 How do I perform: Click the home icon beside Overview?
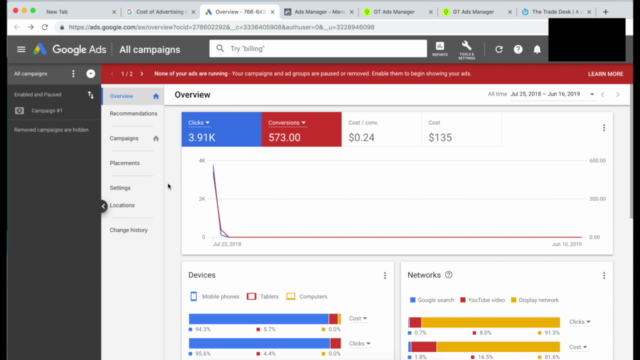[156, 96]
